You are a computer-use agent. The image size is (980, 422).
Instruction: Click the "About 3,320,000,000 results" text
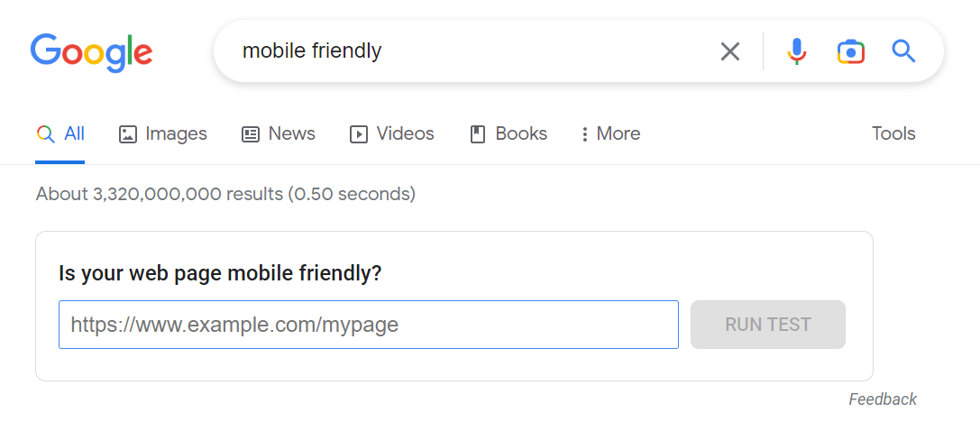[x=225, y=194]
